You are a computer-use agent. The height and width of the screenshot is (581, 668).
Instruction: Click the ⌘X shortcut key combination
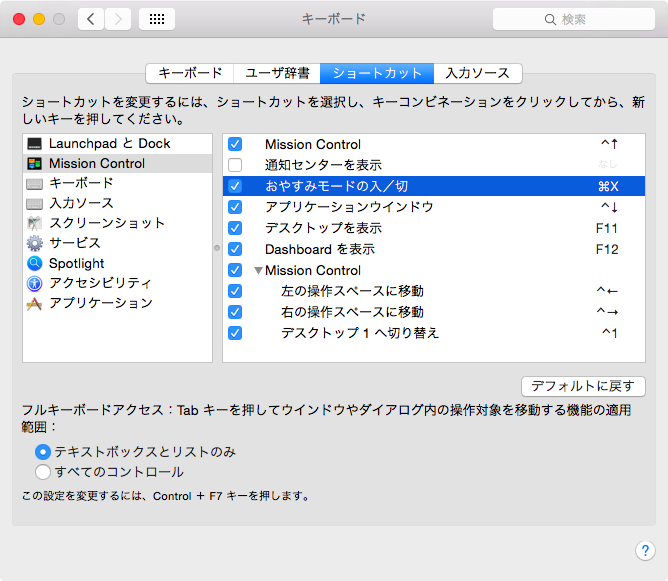click(608, 186)
